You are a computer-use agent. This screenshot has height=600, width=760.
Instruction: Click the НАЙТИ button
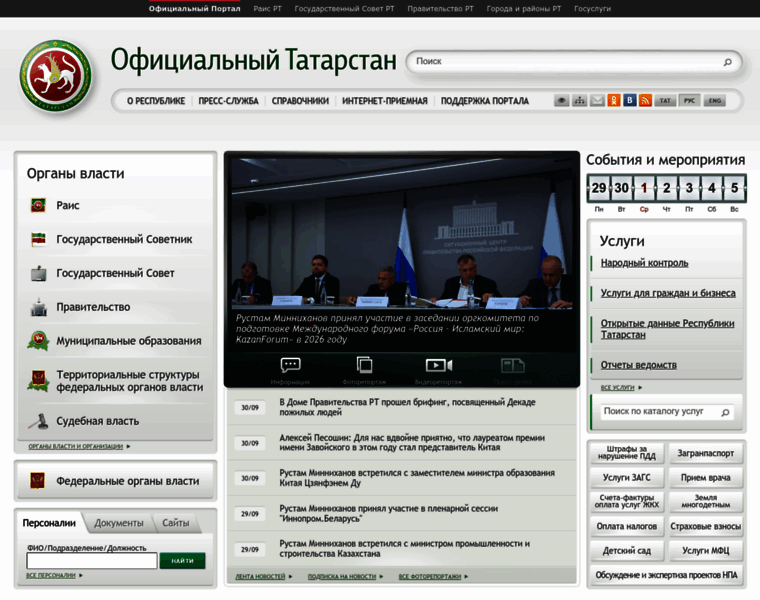pyautogui.click(x=182, y=561)
